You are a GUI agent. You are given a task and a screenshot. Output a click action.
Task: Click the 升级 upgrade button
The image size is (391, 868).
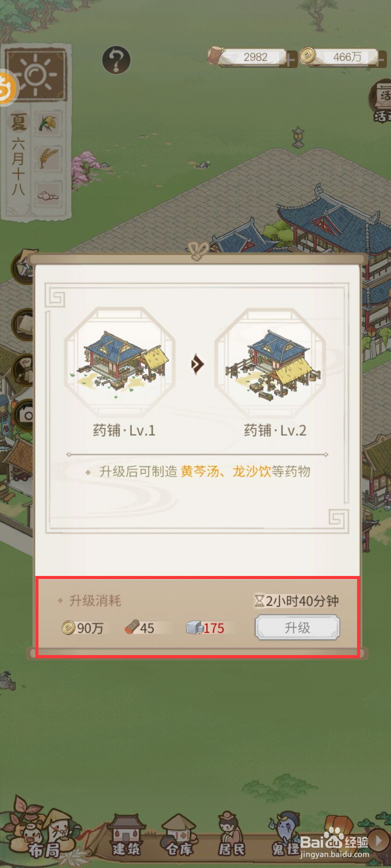click(x=297, y=627)
